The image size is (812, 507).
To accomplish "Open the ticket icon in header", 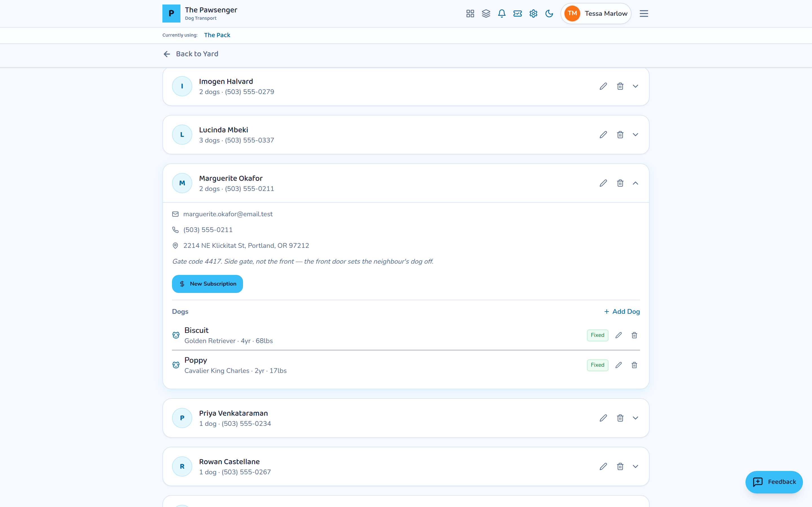I will point(517,14).
